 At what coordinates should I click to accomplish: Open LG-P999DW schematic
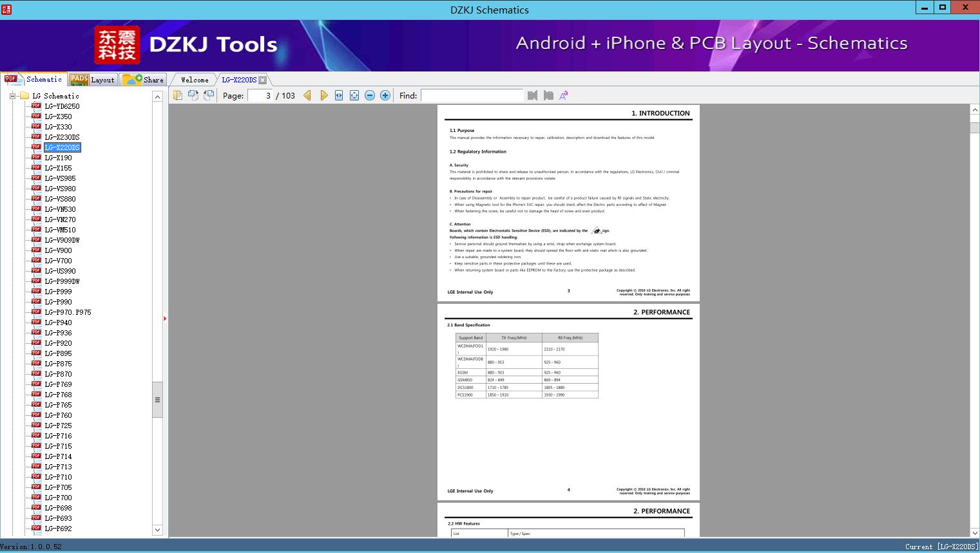tap(62, 281)
